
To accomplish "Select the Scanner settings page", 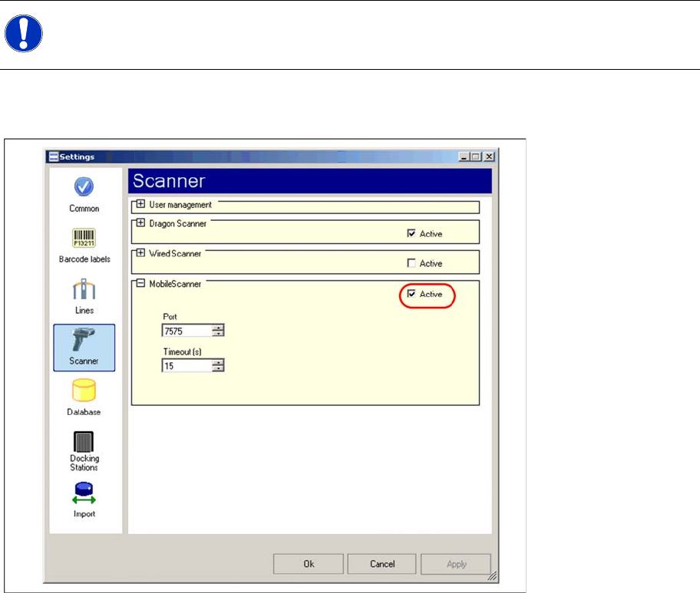I will (84, 348).
